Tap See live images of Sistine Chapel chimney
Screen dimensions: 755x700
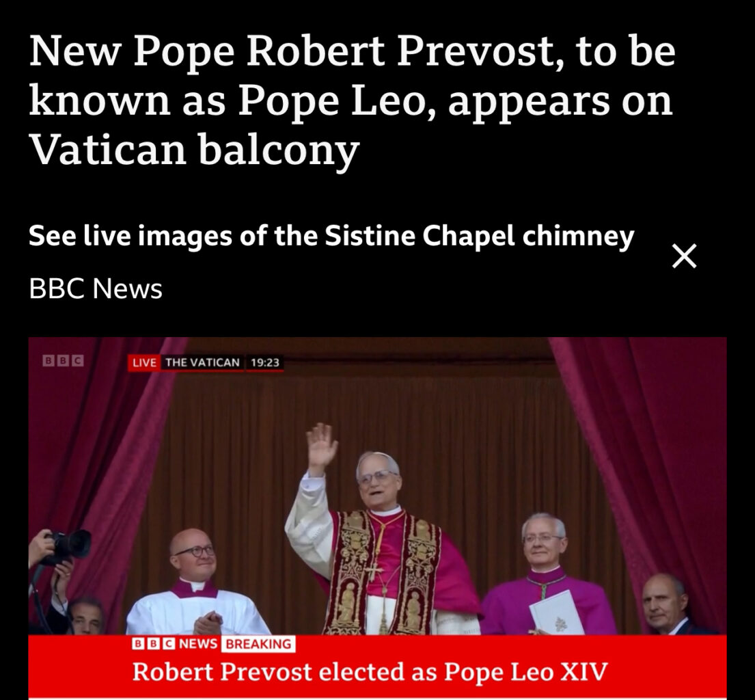(331, 236)
